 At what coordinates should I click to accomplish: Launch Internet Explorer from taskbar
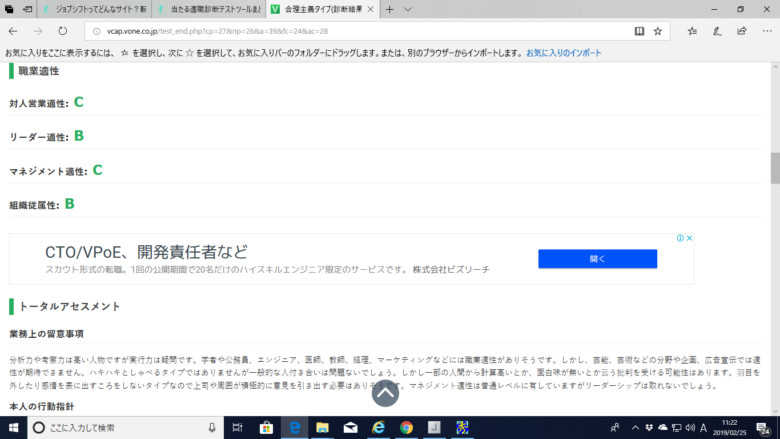(x=379, y=428)
